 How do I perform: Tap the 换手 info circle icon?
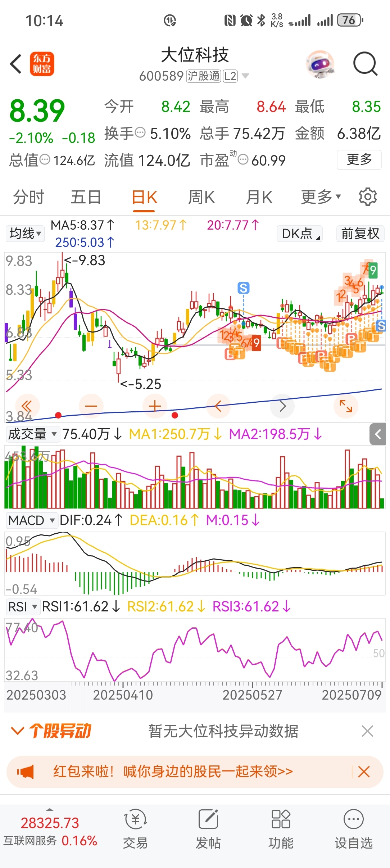coord(140,132)
